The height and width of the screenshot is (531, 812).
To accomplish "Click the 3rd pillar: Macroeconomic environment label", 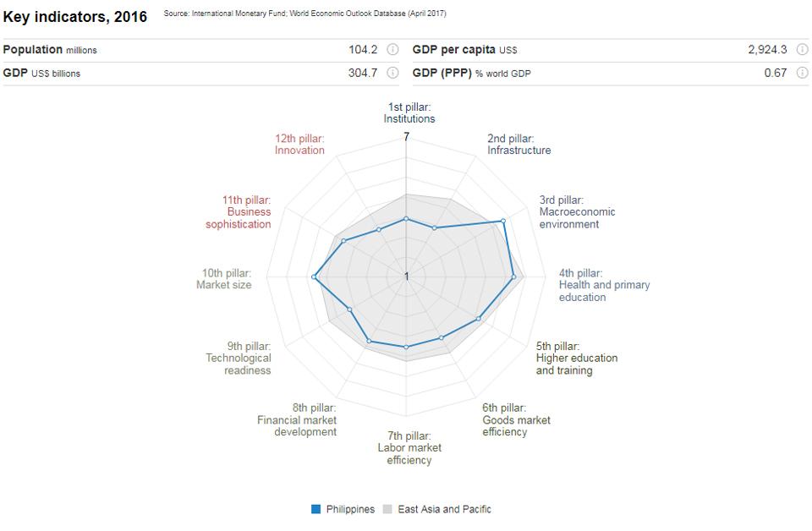I will (x=577, y=212).
